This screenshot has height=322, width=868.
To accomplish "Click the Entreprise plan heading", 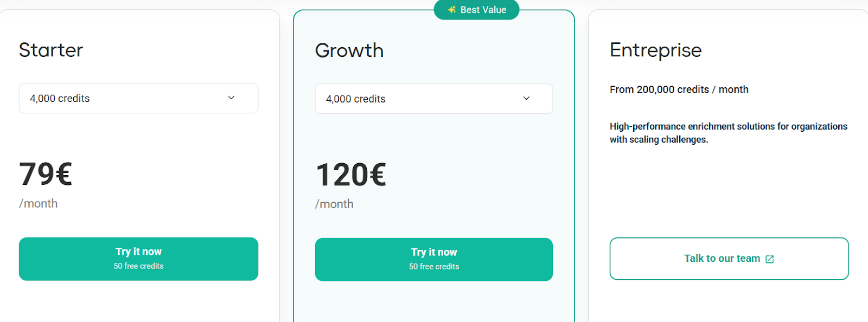I will [655, 50].
